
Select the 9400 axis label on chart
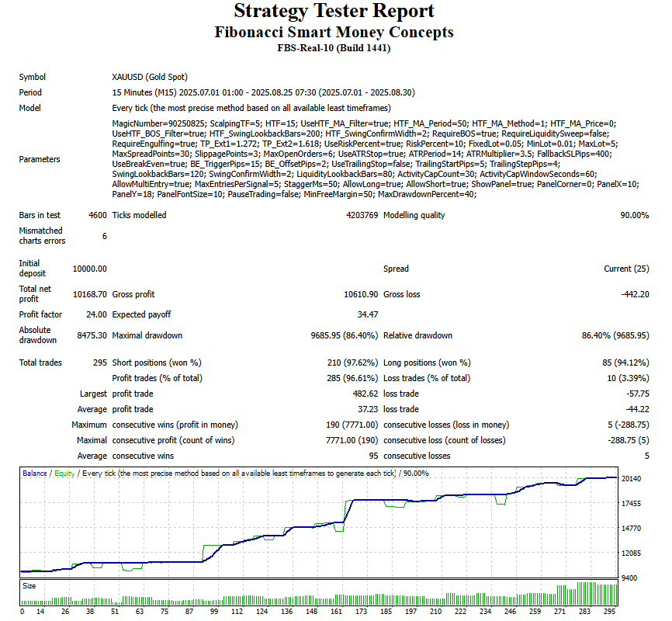(629, 578)
